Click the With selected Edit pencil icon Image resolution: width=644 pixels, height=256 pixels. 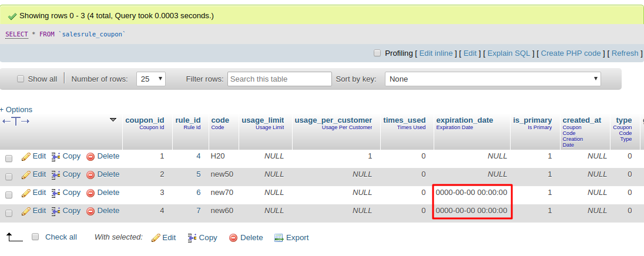click(x=156, y=238)
